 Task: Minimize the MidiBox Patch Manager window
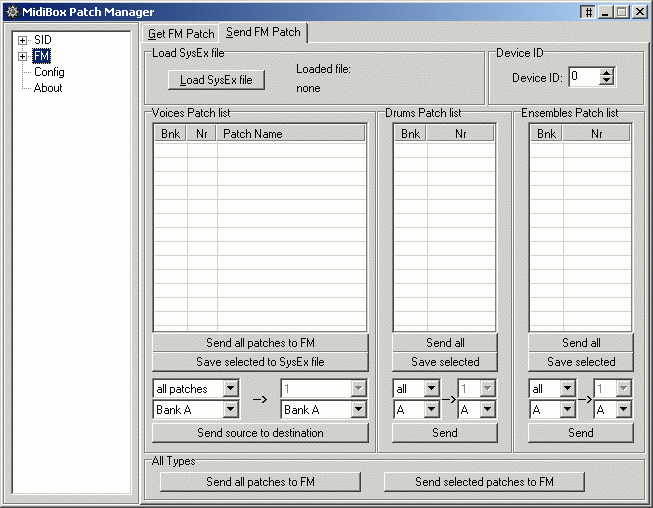[x=606, y=12]
